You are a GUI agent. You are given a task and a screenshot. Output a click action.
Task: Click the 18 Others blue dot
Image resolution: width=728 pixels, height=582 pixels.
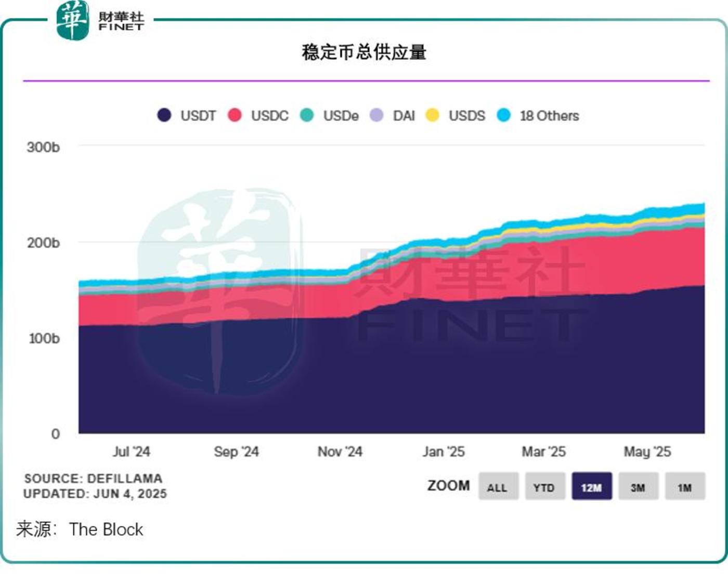click(x=503, y=115)
